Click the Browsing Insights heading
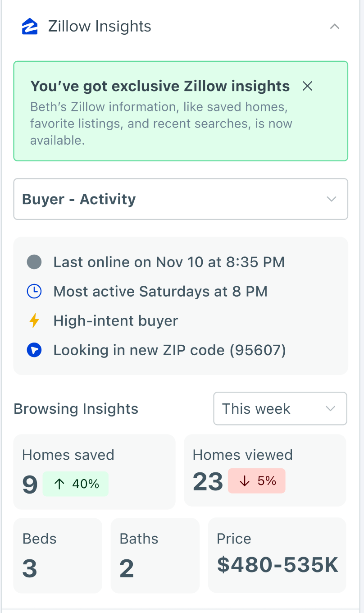364x613 pixels. (x=76, y=409)
